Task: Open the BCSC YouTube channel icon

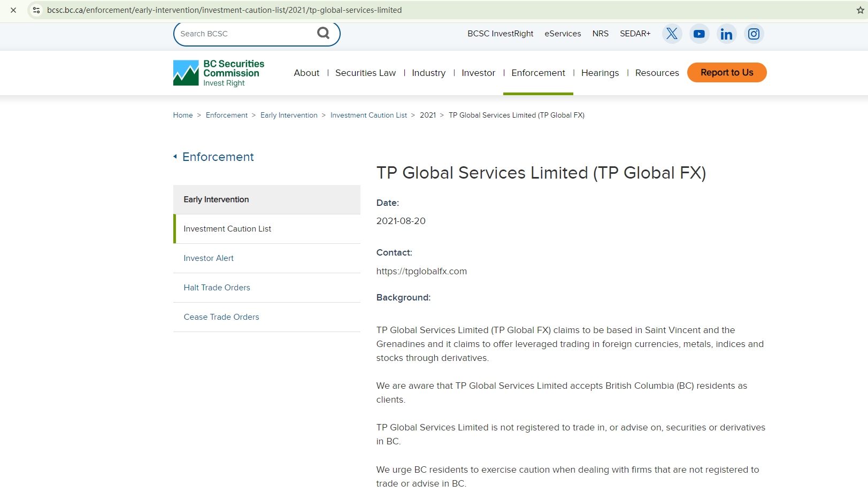Action: click(x=699, y=34)
